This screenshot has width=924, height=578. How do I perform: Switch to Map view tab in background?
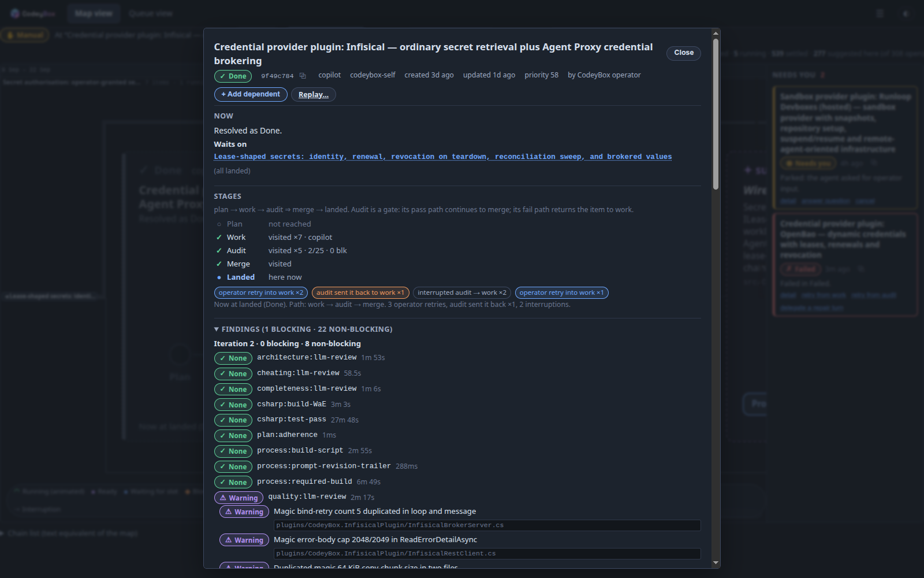94,13
